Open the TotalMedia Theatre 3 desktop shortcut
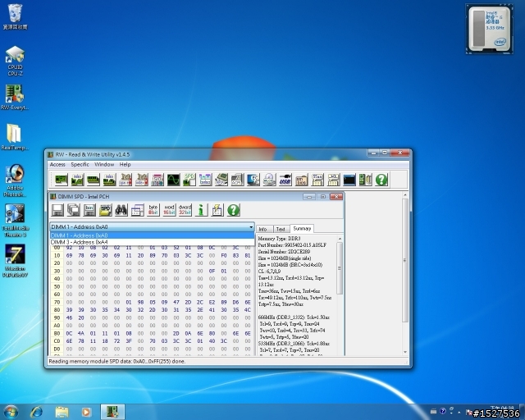The height and width of the screenshot is (420, 525). (x=15, y=221)
